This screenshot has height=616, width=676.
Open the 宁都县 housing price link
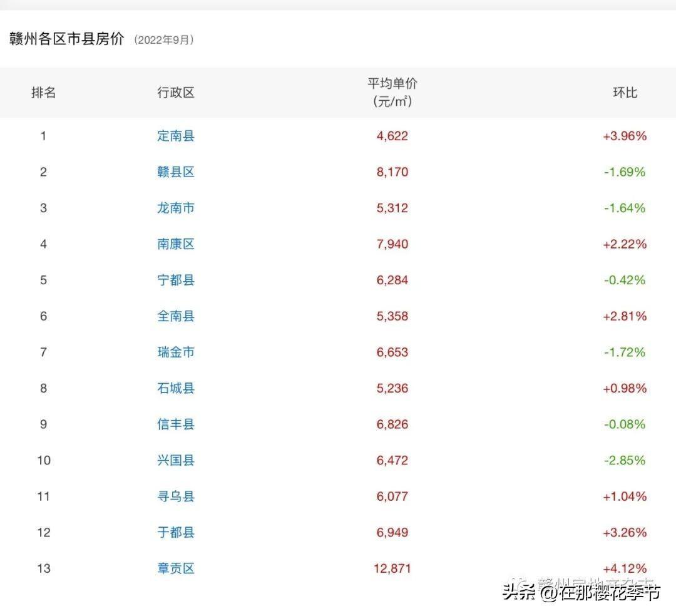[x=175, y=280]
